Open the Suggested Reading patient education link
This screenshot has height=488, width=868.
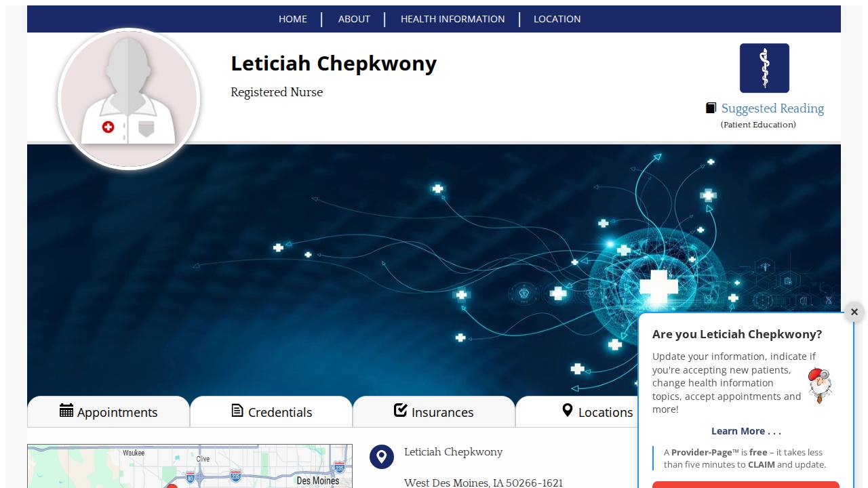tap(773, 108)
